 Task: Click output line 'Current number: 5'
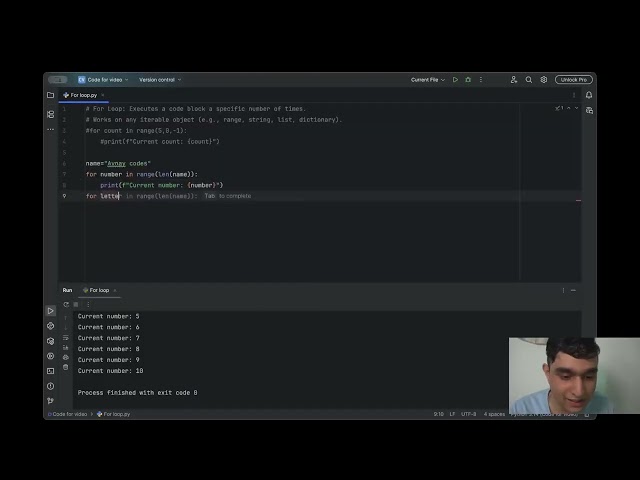click(109, 316)
